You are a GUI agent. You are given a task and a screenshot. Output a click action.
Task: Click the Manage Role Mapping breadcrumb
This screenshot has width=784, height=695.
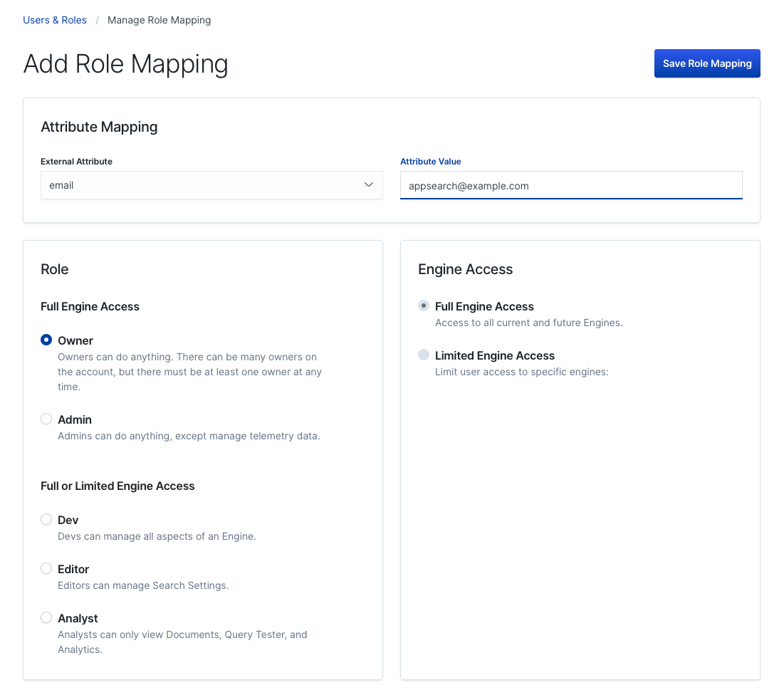tap(159, 19)
